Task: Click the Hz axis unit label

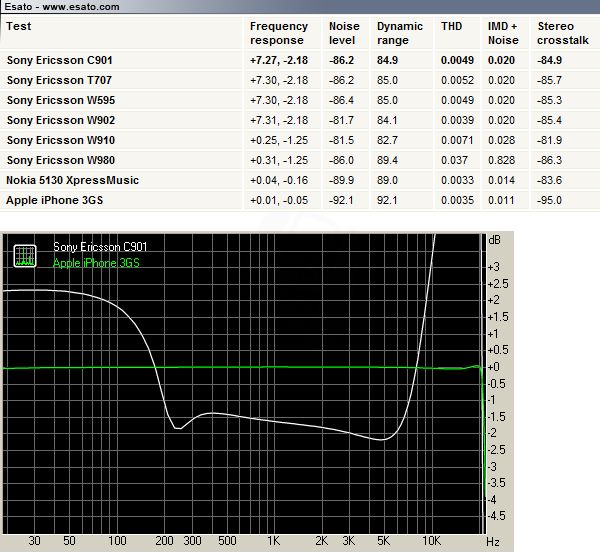Action: (x=493, y=542)
